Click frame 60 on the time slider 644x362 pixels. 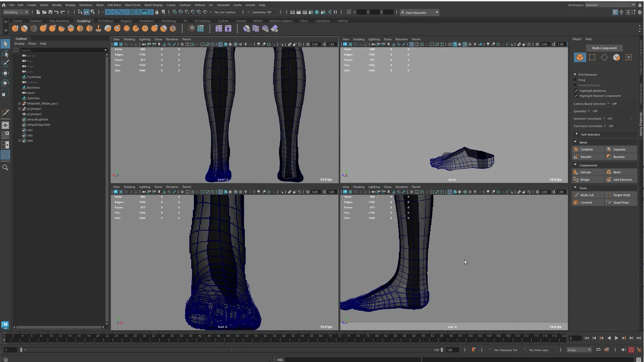click(283, 338)
